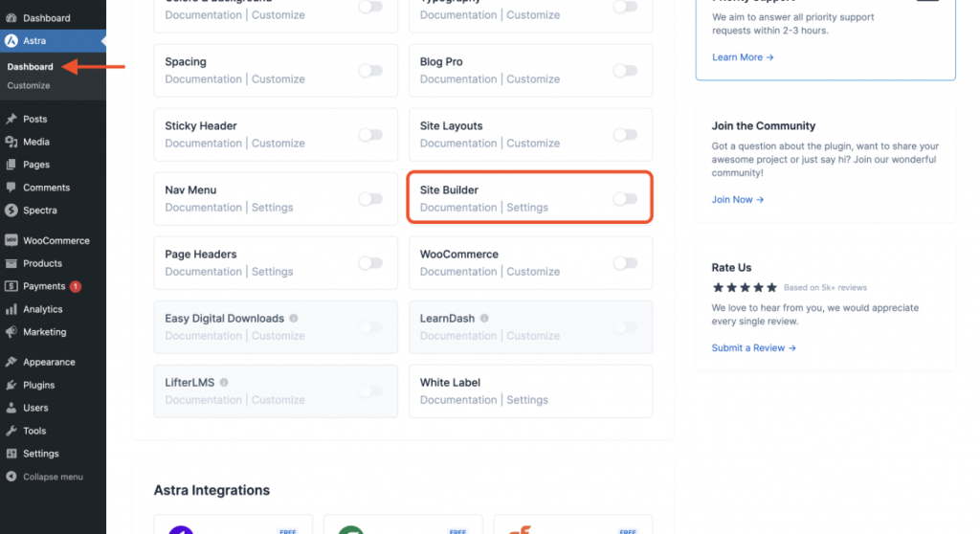Viewport: 980px width, 534px height.
Task: Open the Page Headers Settings link
Action: pyautogui.click(x=272, y=272)
